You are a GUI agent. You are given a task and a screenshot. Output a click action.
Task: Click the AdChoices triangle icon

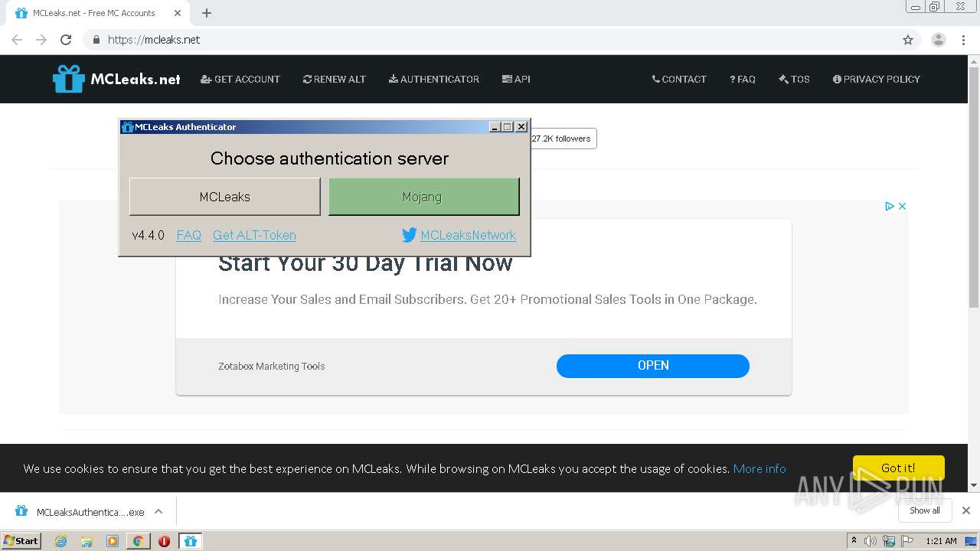[x=890, y=206]
